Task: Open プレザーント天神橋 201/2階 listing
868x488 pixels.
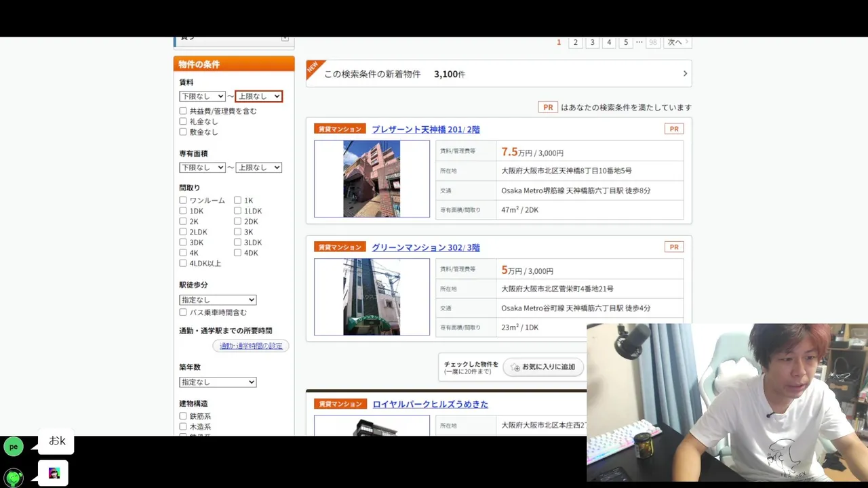Action: pos(425,129)
